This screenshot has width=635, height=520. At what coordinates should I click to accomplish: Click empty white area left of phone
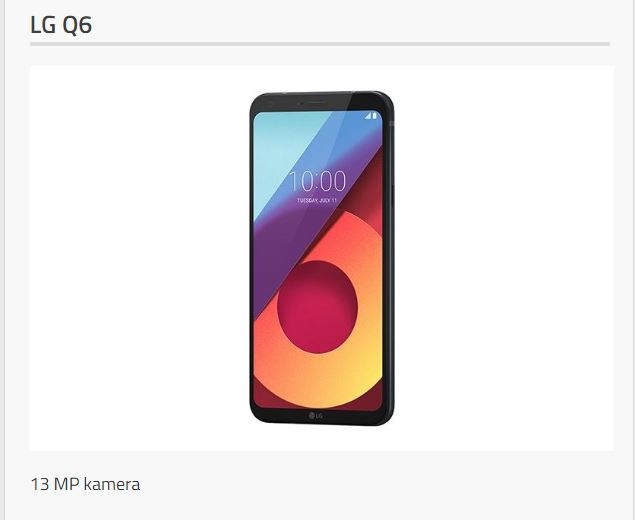coord(138,258)
